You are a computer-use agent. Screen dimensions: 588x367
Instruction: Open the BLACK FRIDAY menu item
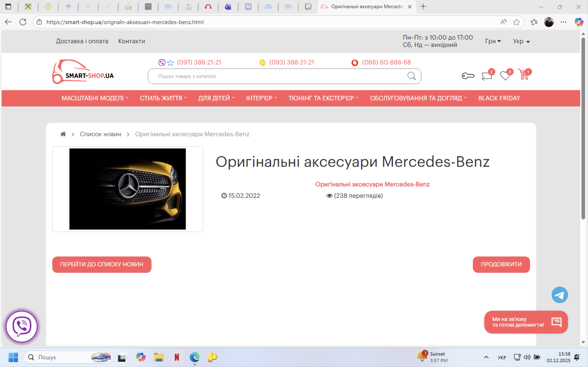(x=499, y=98)
